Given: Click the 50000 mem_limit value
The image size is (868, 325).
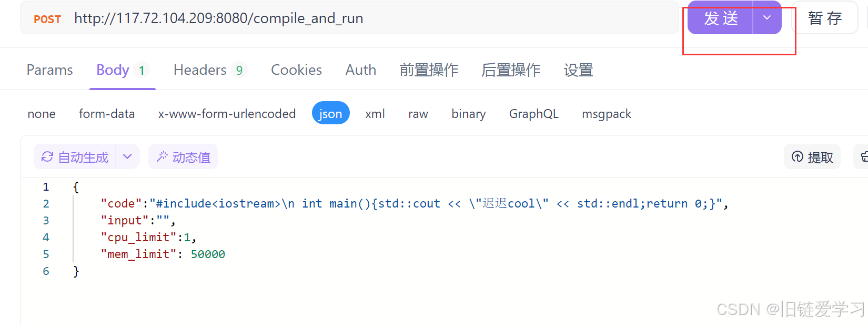Looking at the screenshot, I should (208, 254).
